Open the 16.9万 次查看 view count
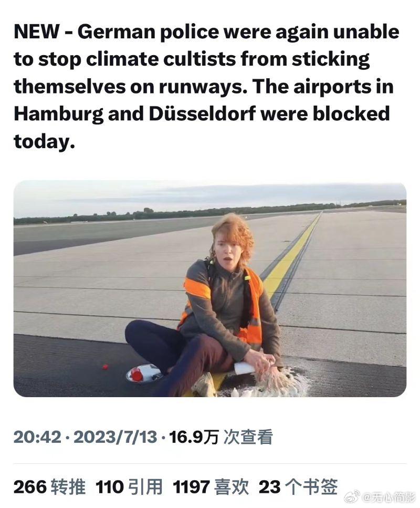420x508 pixels. [x=220, y=437]
